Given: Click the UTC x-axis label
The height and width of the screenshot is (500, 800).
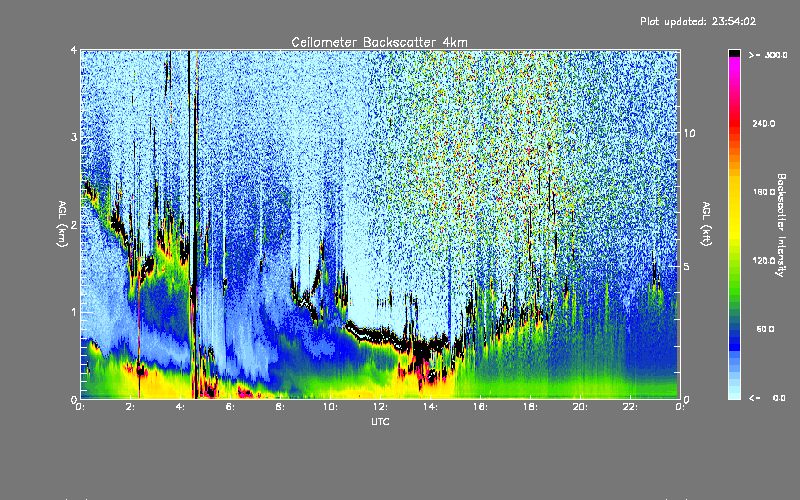Looking at the screenshot, I should click(x=380, y=421).
